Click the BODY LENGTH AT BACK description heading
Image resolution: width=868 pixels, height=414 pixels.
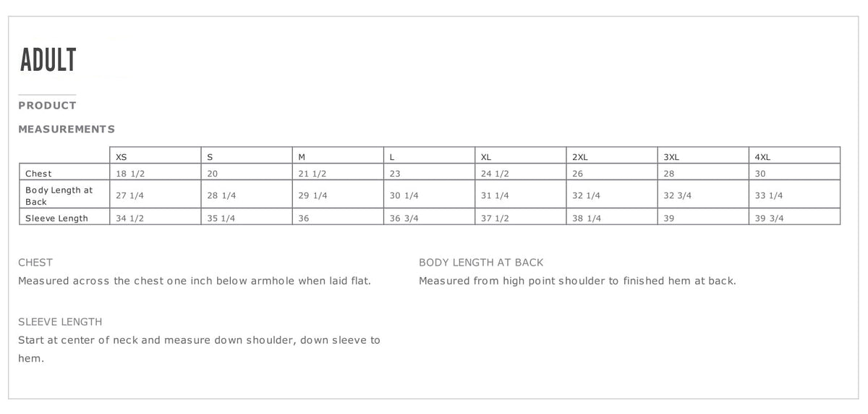(x=481, y=263)
